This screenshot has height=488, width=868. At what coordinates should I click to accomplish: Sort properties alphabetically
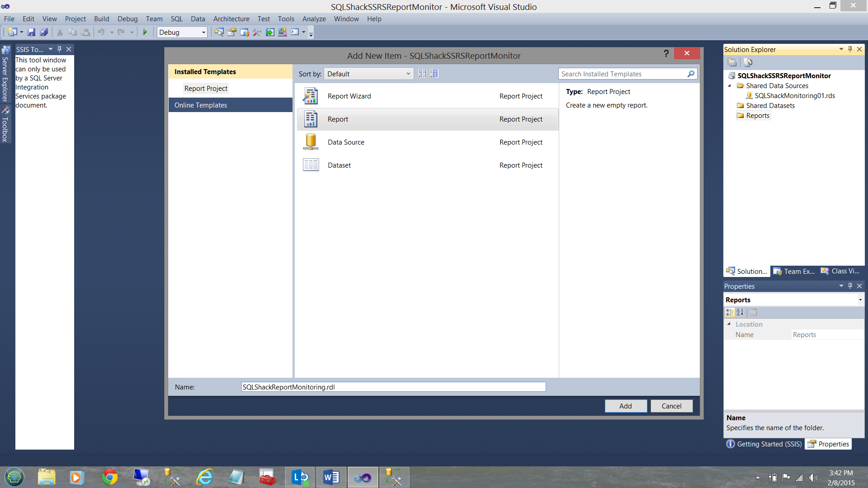pyautogui.click(x=740, y=312)
